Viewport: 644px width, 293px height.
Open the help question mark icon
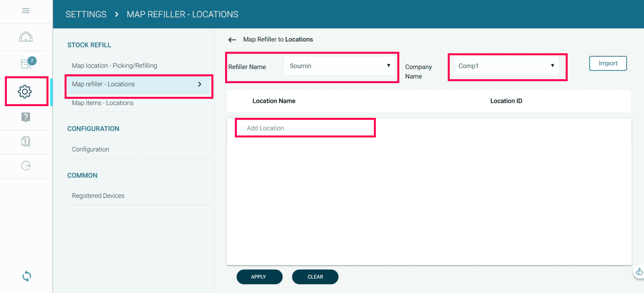[x=26, y=117]
